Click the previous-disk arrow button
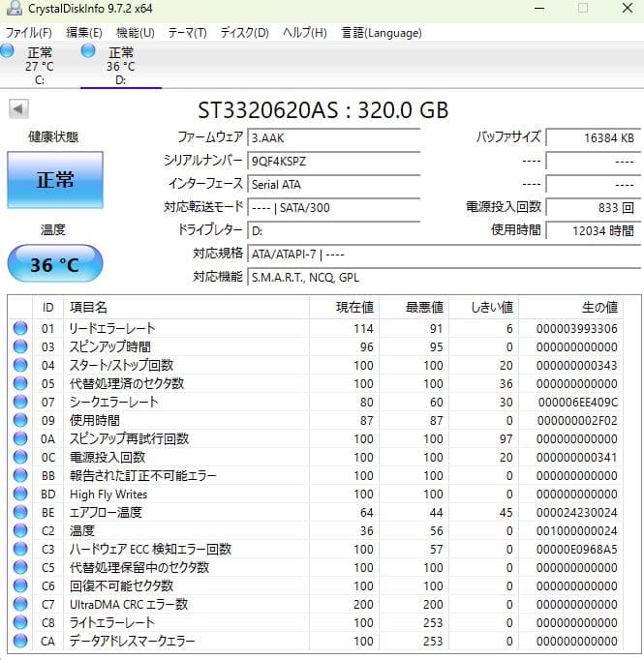644x660 pixels. point(18,109)
